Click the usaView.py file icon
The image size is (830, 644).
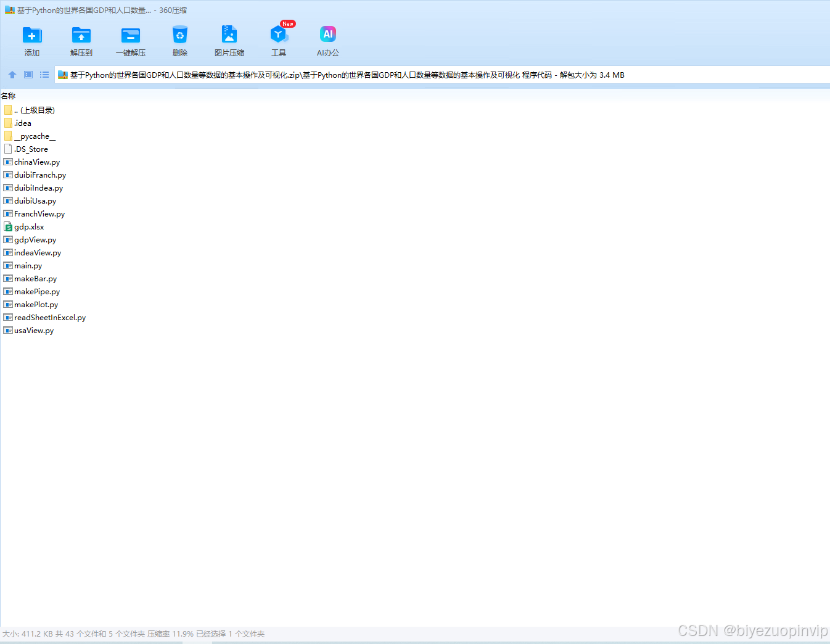click(8, 330)
